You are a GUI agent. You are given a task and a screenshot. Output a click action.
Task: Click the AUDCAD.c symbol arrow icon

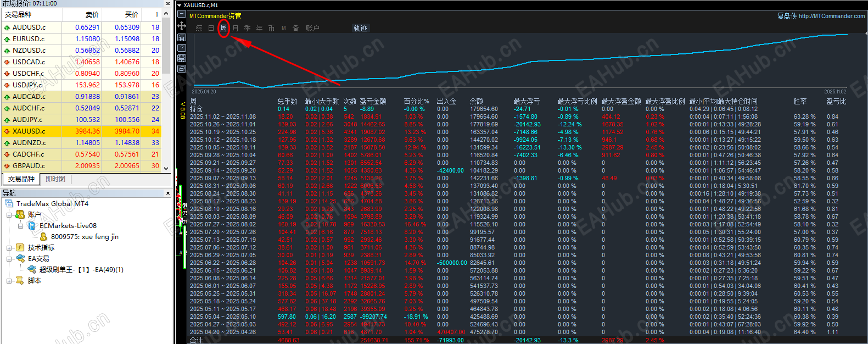click(x=7, y=97)
